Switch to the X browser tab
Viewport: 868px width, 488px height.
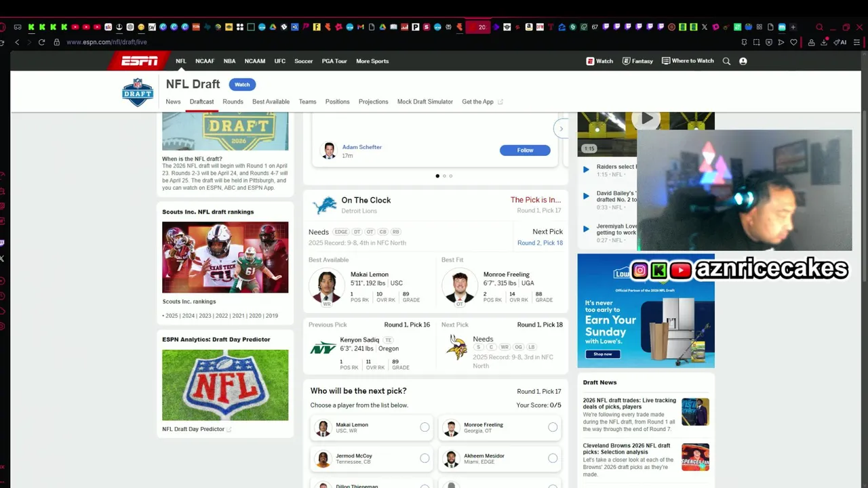[x=705, y=27]
